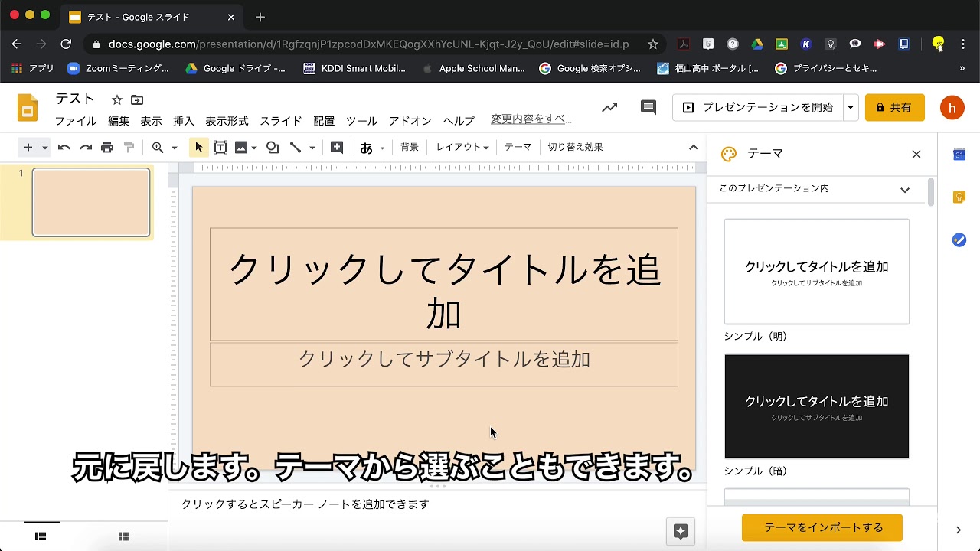Click the あ input tools icon
Image resolution: width=980 pixels, height=551 pixels.
coord(366,148)
